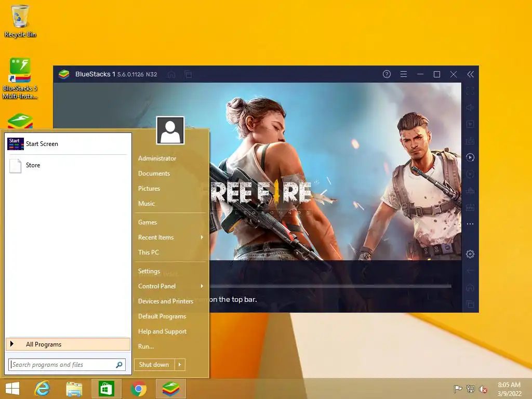Click the search magnifier icon
Viewport: 532px width, 399px height.
119,365
